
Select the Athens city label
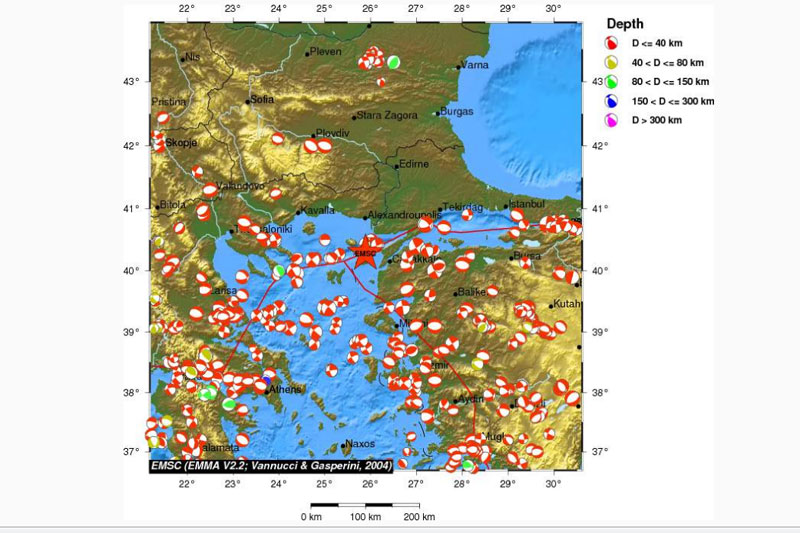pyautogui.click(x=284, y=389)
